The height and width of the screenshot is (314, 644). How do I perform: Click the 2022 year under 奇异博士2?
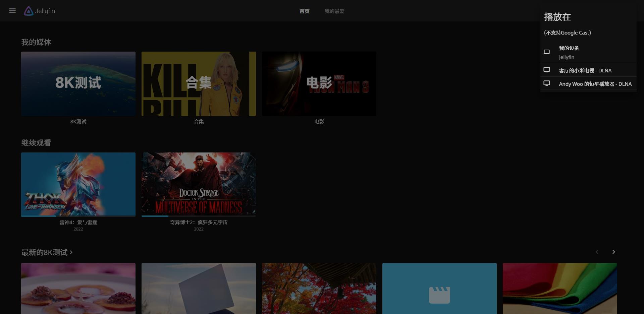199,229
